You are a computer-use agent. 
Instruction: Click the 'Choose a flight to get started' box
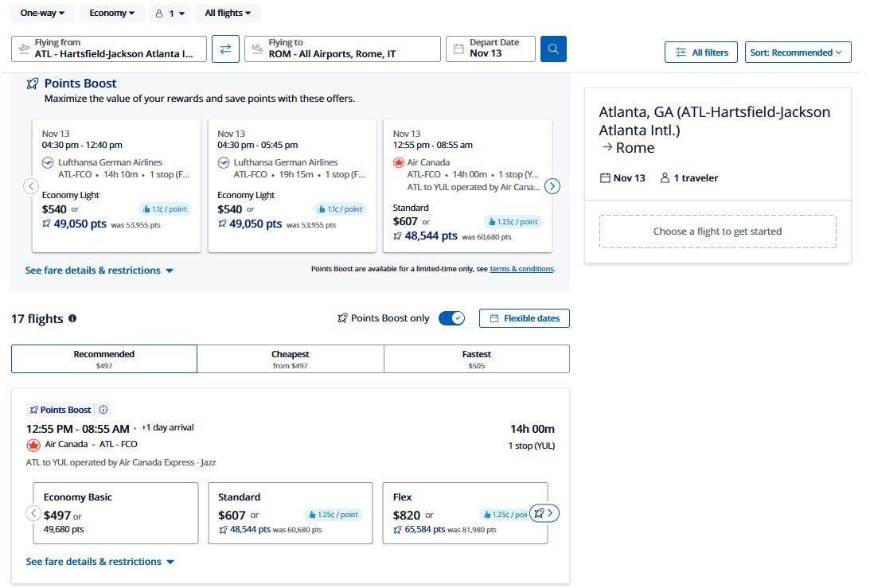[x=717, y=232]
